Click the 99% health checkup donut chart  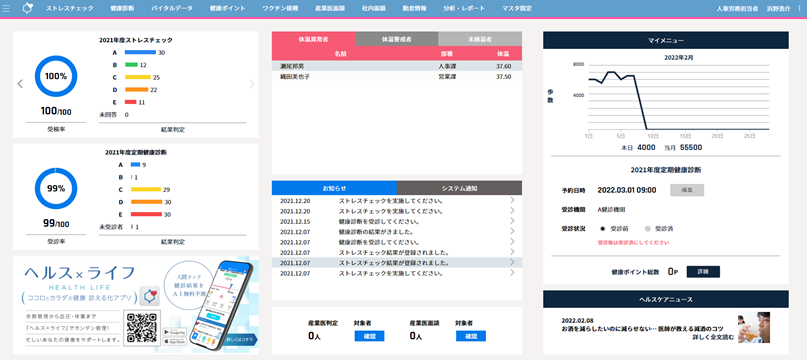pos(56,188)
